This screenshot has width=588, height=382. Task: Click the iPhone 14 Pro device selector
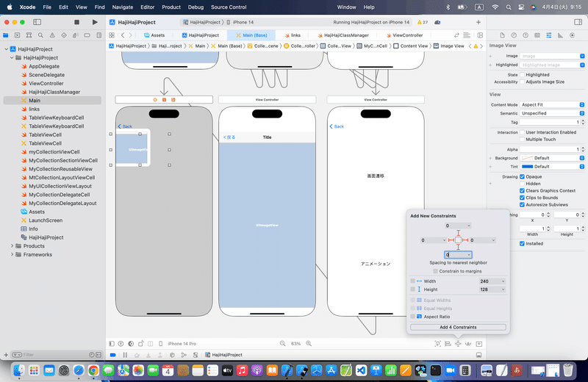(182, 344)
